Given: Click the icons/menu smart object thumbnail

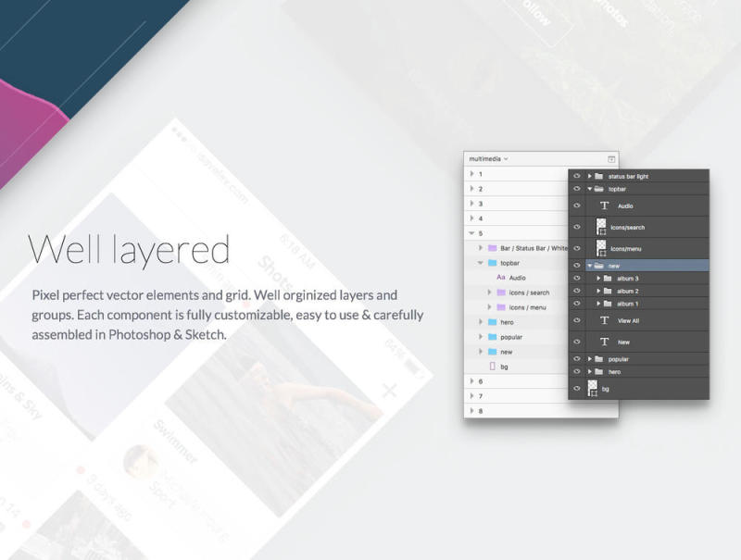Looking at the screenshot, I should pyautogui.click(x=601, y=247).
